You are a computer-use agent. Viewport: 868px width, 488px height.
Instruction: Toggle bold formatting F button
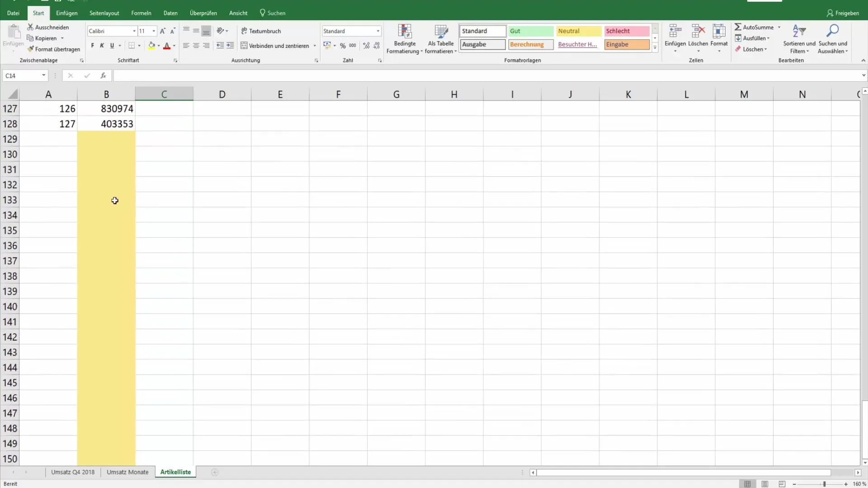[x=93, y=46]
